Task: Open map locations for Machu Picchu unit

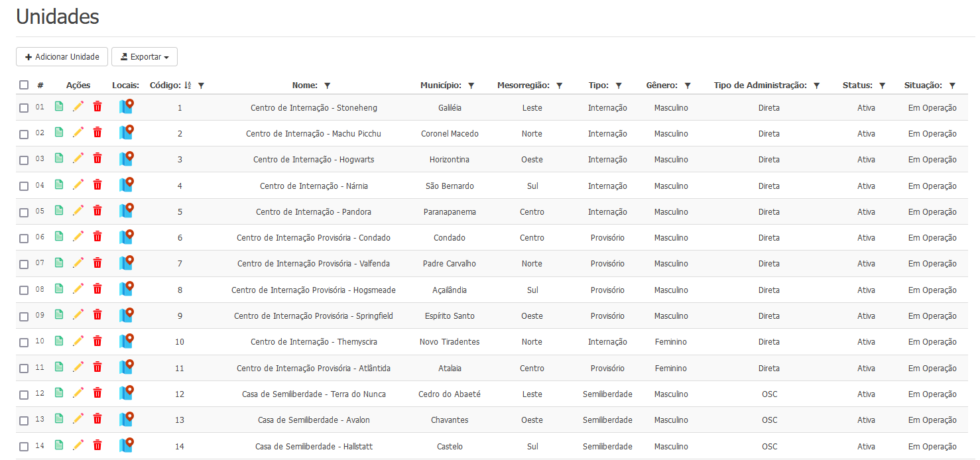Action: pos(126,133)
